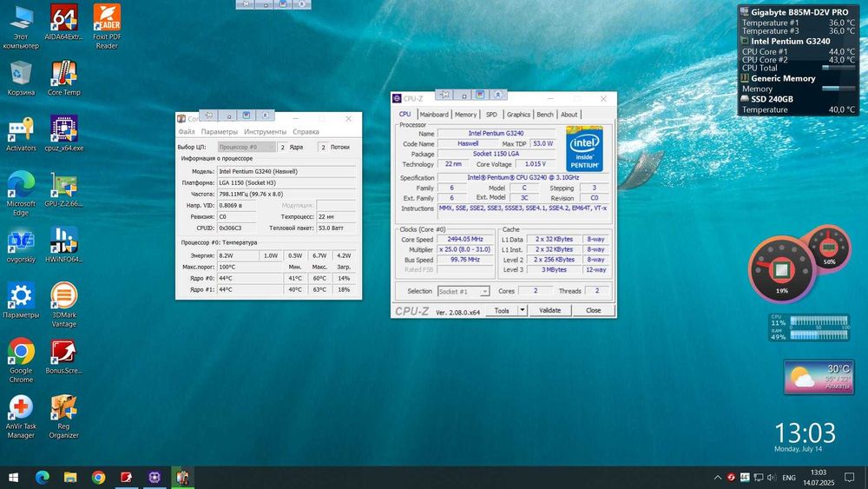The image size is (868, 489).
Task: Click pin icon above the CPU-Z title bar
Action: [x=445, y=95]
